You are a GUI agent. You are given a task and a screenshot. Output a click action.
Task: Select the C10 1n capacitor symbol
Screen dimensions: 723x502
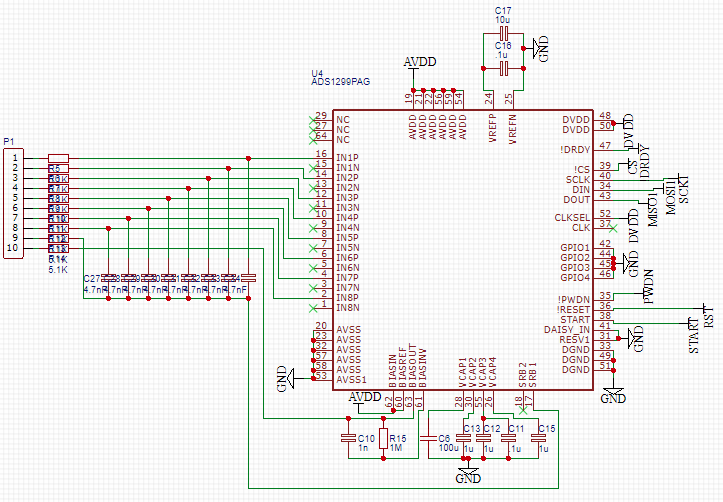(x=348, y=438)
